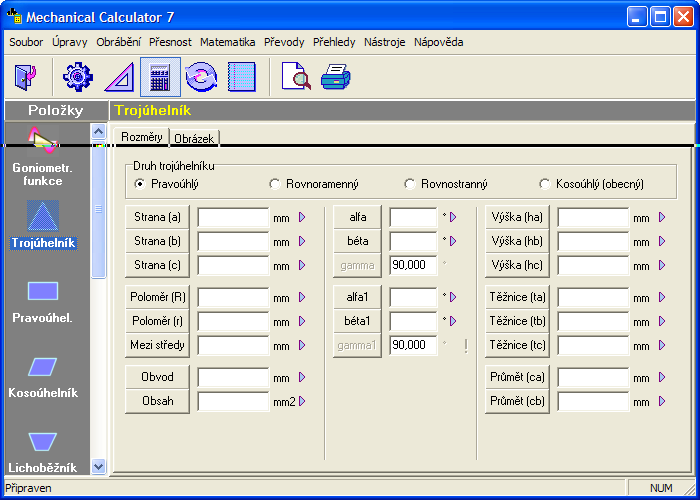
Task: Click the Průmět (ca) button
Action: point(517,377)
